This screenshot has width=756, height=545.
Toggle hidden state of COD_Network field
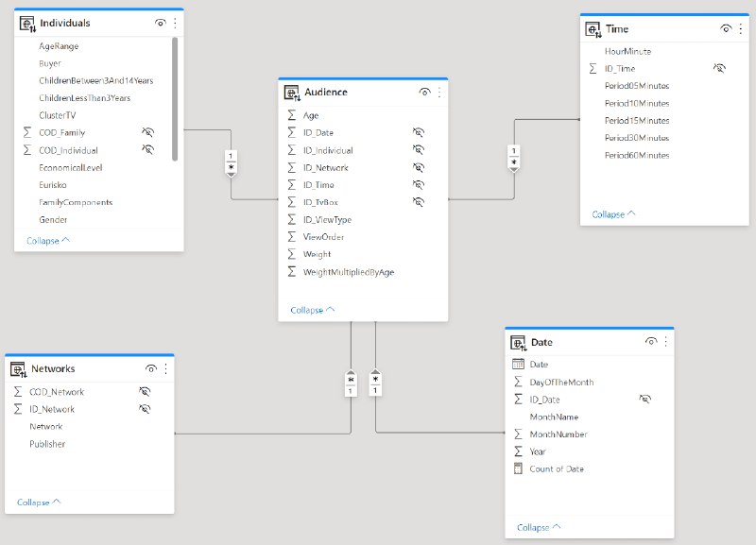[145, 391]
